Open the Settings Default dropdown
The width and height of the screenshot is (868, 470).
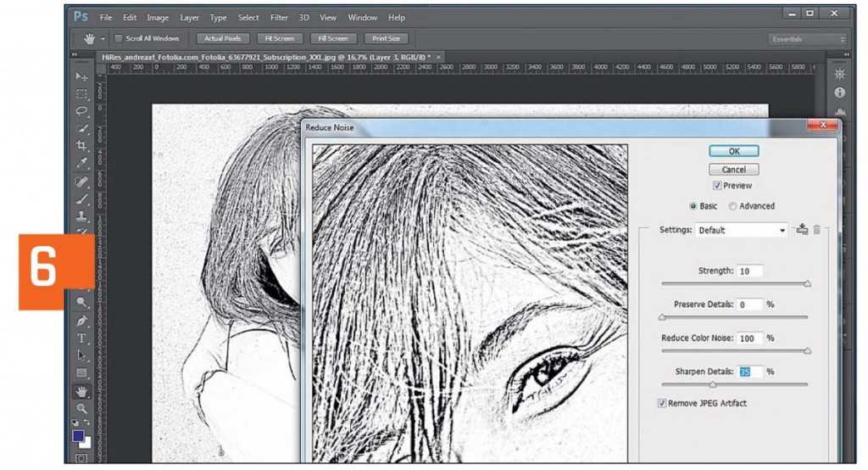(742, 230)
